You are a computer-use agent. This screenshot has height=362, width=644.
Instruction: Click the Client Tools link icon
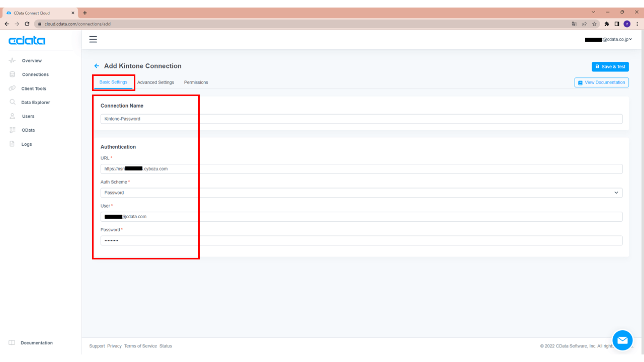pos(12,88)
